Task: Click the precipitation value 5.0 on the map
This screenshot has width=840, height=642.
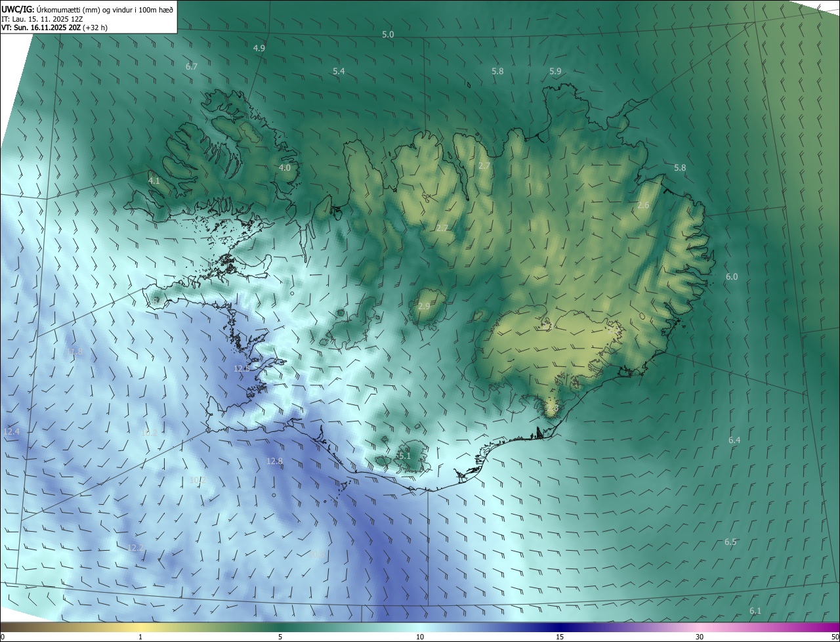Action: [x=388, y=34]
